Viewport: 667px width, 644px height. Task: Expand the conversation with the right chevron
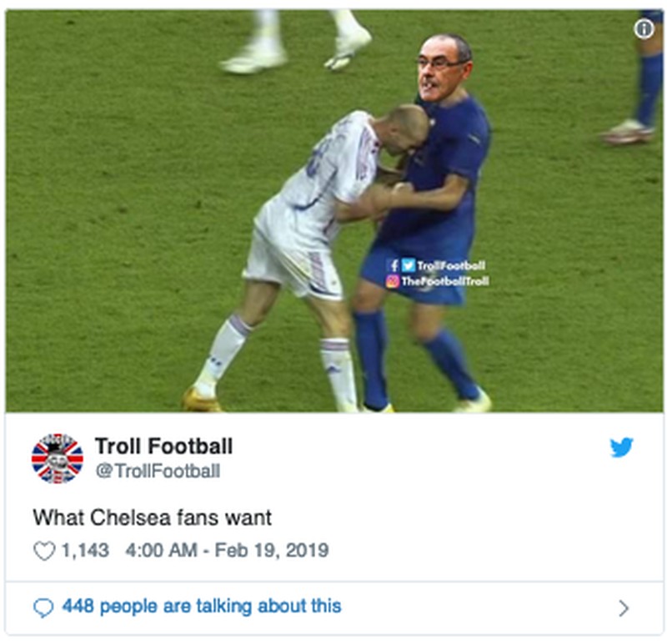623,608
